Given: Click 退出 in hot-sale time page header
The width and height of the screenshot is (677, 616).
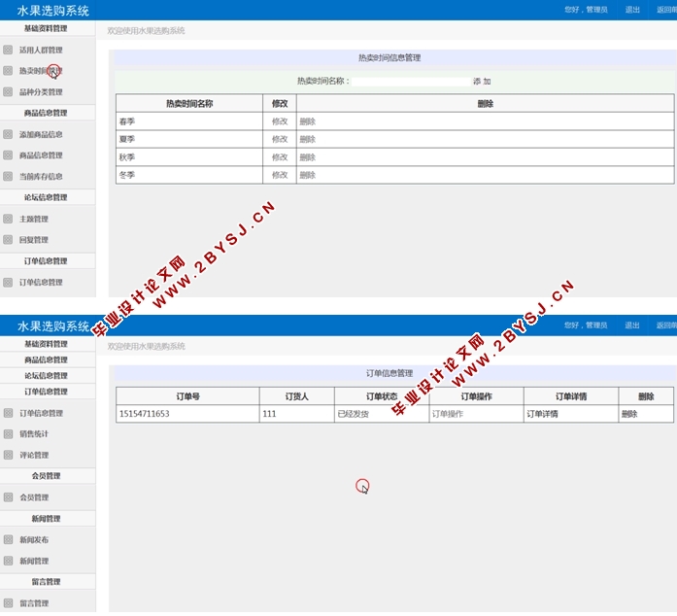Looking at the screenshot, I should click(x=632, y=10).
